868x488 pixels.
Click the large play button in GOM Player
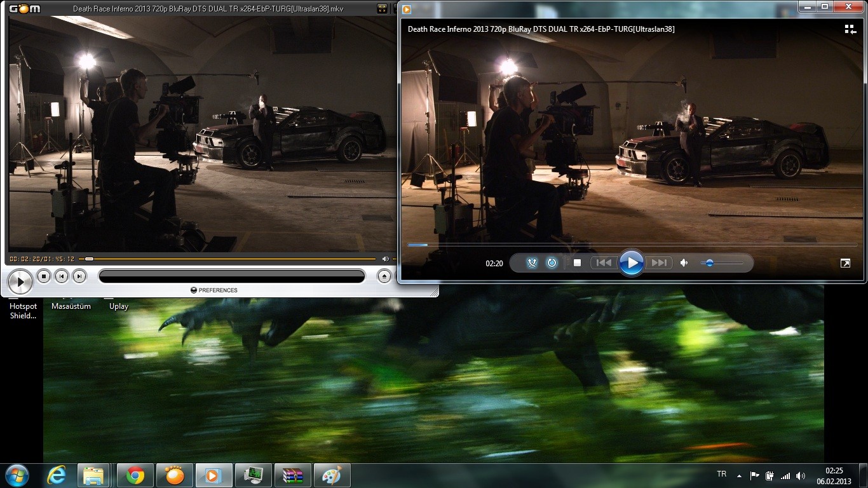[20, 281]
